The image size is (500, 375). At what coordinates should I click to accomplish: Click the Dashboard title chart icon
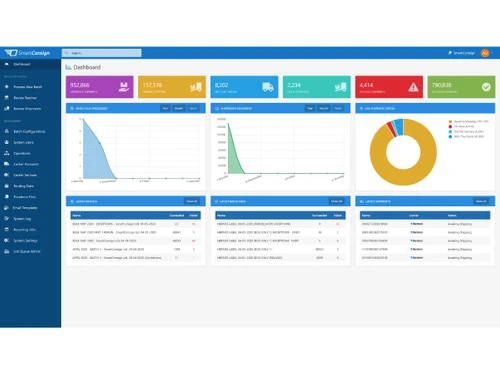(68, 67)
